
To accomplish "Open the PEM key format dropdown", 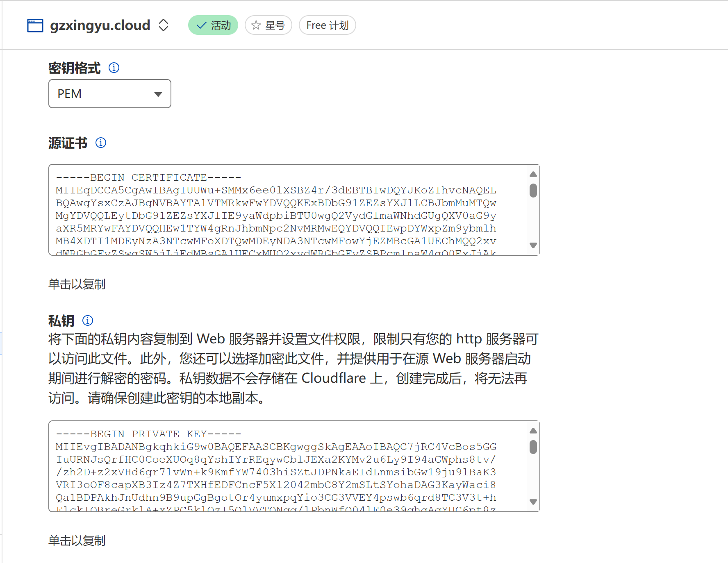I will [110, 94].
